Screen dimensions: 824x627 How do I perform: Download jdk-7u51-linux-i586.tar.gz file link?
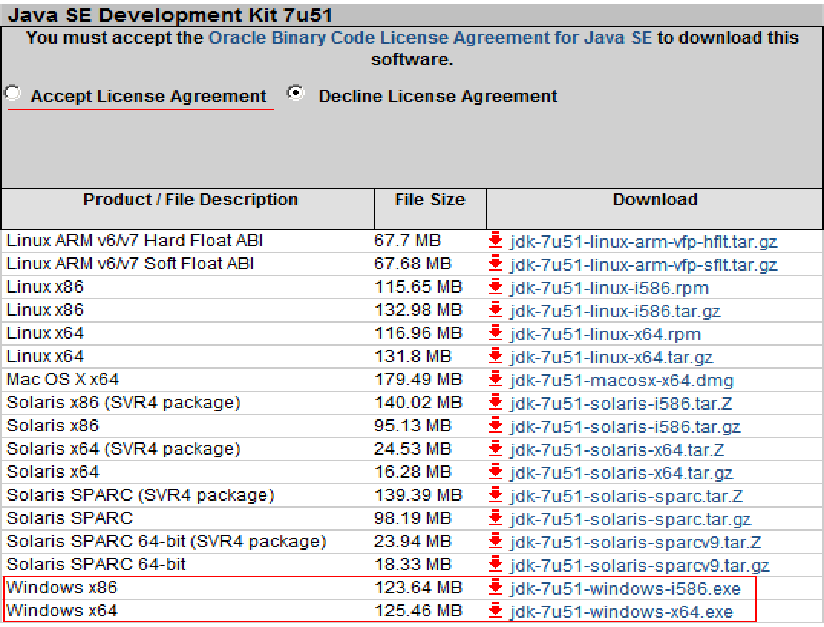[x=615, y=311]
